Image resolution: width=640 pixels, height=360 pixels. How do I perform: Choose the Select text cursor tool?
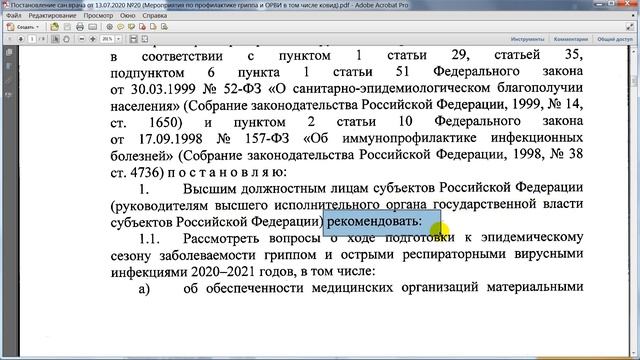(x=55, y=39)
